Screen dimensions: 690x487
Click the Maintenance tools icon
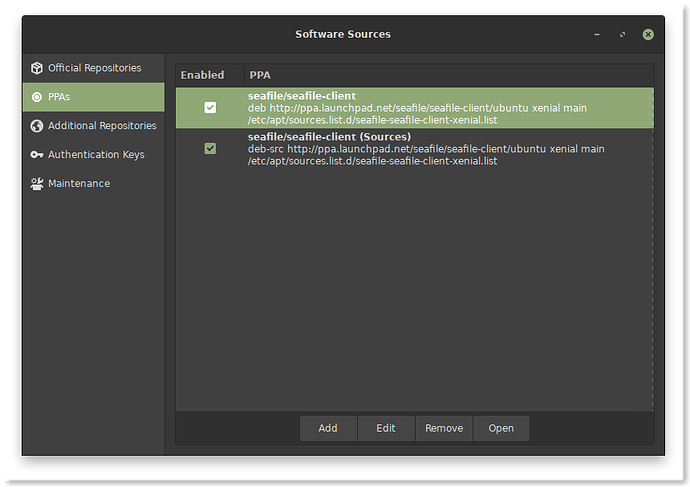[x=37, y=184]
